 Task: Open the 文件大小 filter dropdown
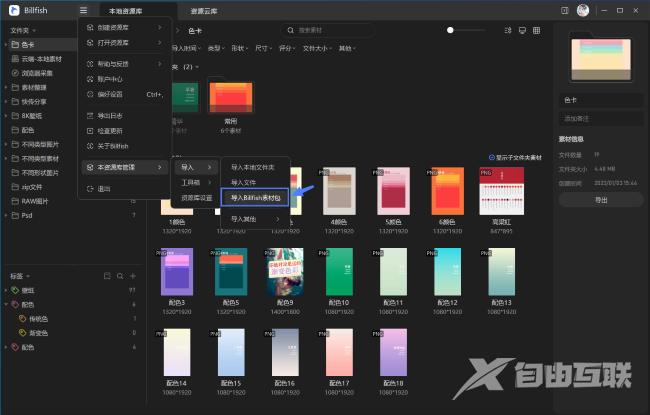coord(317,49)
